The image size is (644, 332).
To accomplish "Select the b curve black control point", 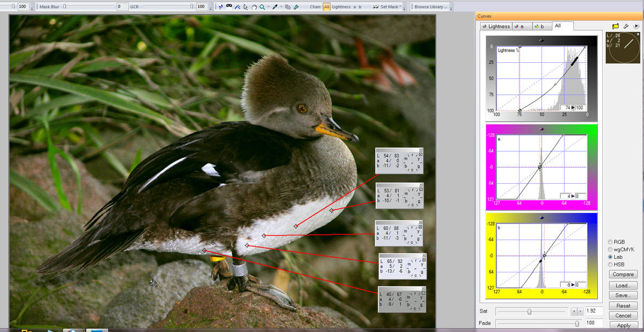I will click(540, 261).
